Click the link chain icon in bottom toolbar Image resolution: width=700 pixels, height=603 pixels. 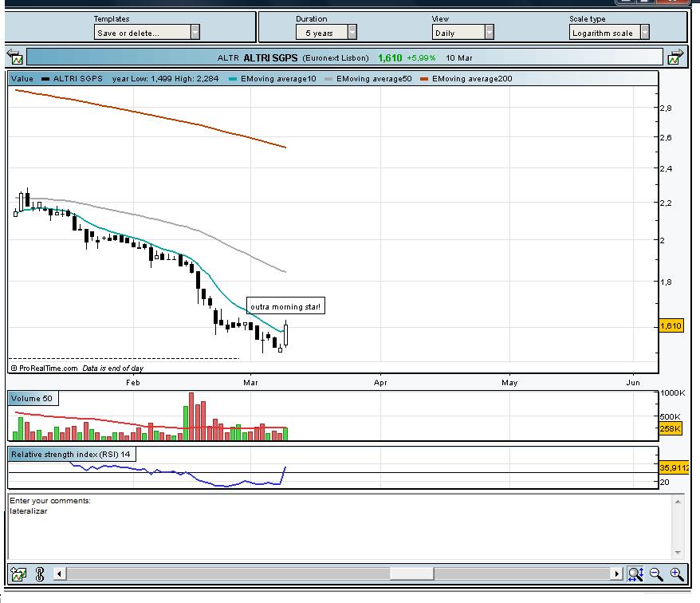pos(39,573)
